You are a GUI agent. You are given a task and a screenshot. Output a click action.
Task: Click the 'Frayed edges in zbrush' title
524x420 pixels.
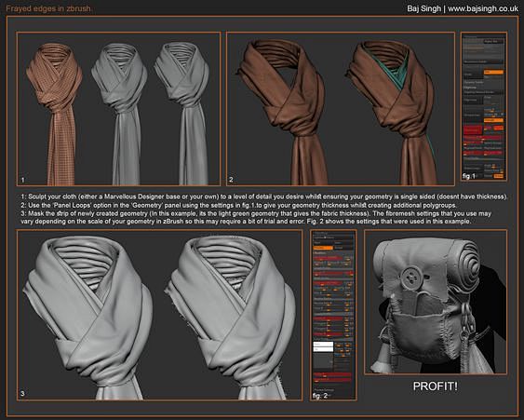48,8
